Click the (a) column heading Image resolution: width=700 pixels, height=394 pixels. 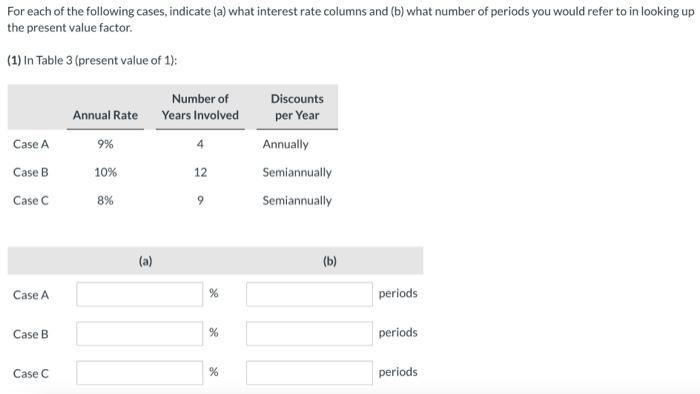click(146, 261)
